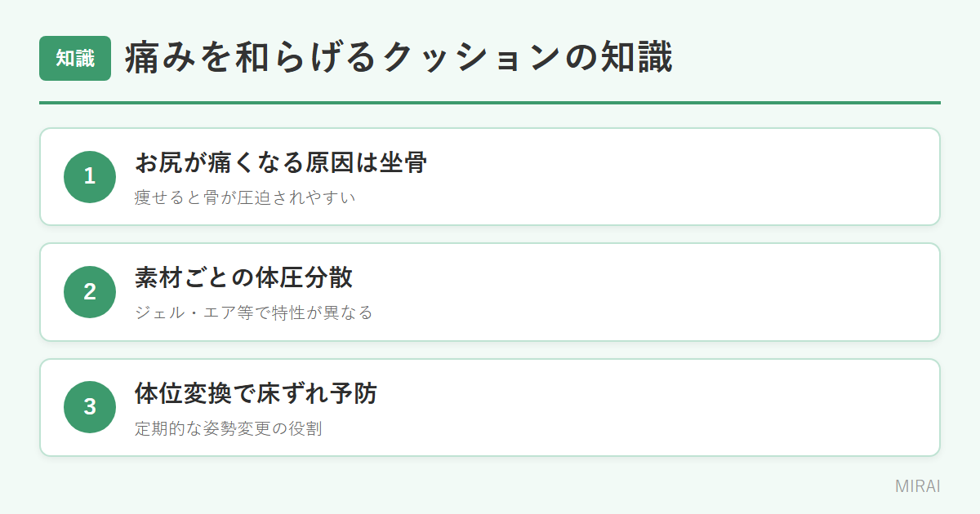The height and width of the screenshot is (514, 980).
Task: Open the 素材ごとの体圧分散 heading
Action: point(244,278)
